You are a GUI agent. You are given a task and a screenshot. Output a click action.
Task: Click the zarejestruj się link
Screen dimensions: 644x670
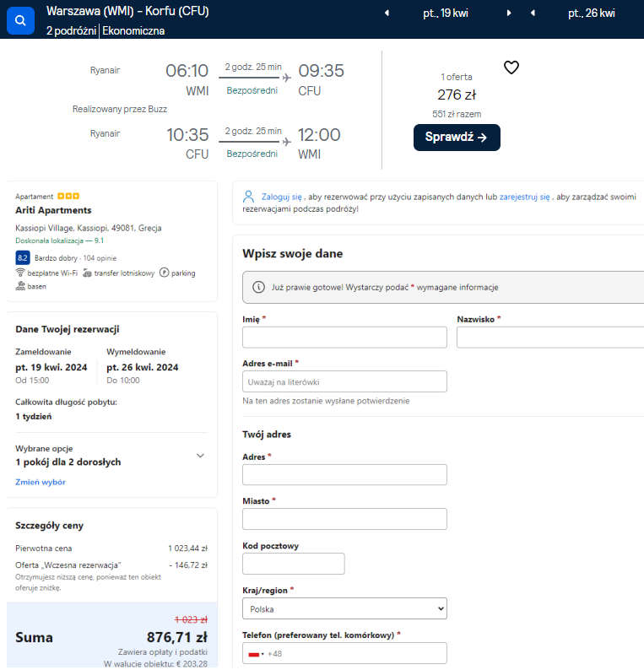point(524,197)
